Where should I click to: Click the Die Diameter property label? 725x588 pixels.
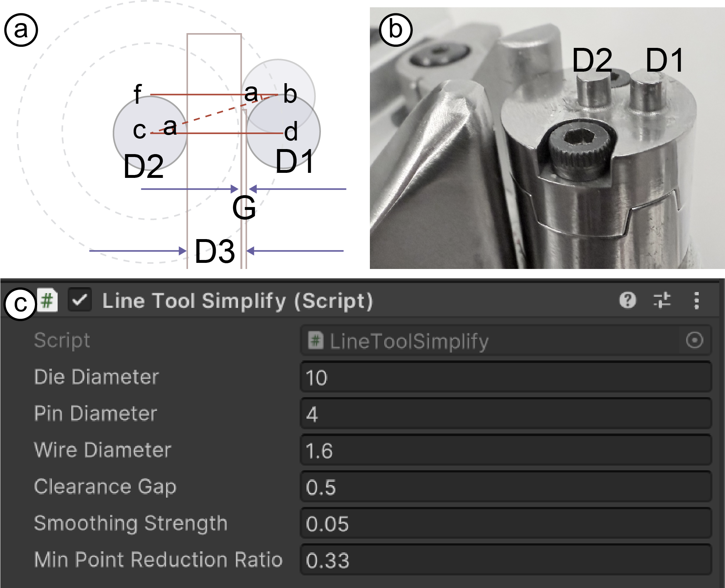tap(97, 377)
